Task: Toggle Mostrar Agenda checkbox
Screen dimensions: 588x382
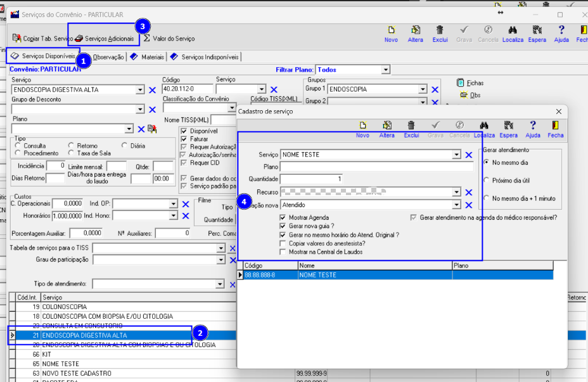Action: pyautogui.click(x=283, y=217)
